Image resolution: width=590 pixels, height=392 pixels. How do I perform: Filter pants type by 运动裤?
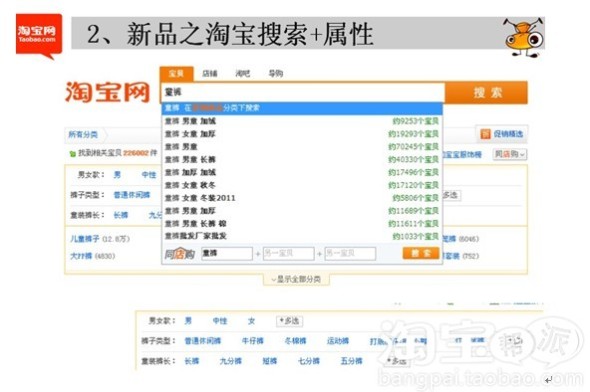click(x=338, y=341)
